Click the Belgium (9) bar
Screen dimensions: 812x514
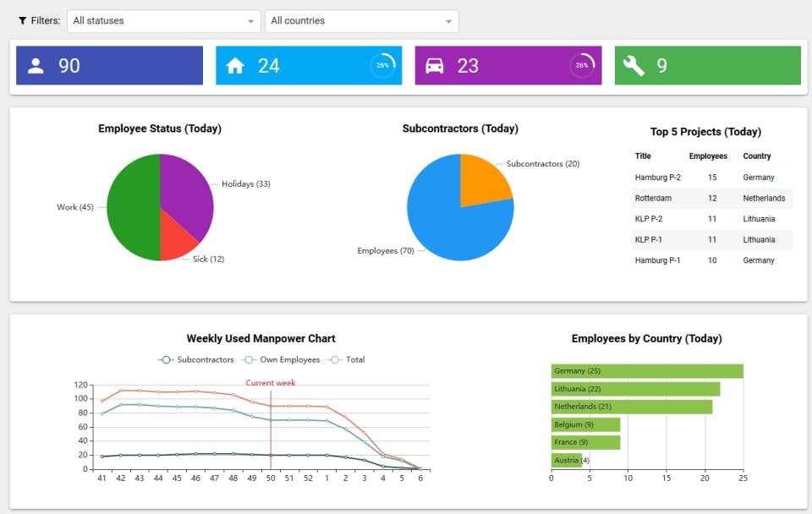pyautogui.click(x=585, y=424)
